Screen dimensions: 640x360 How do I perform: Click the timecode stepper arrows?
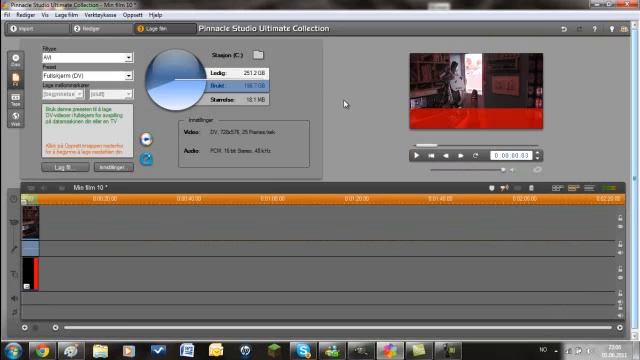pos(537,156)
